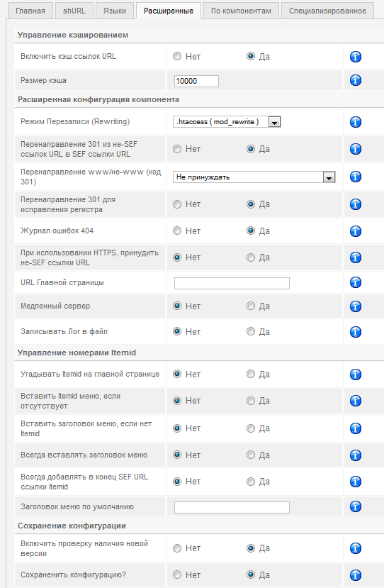Expand the Не принуждать dropdown
The width and height of the screenshot is (384, 588).
pos(254,177)
